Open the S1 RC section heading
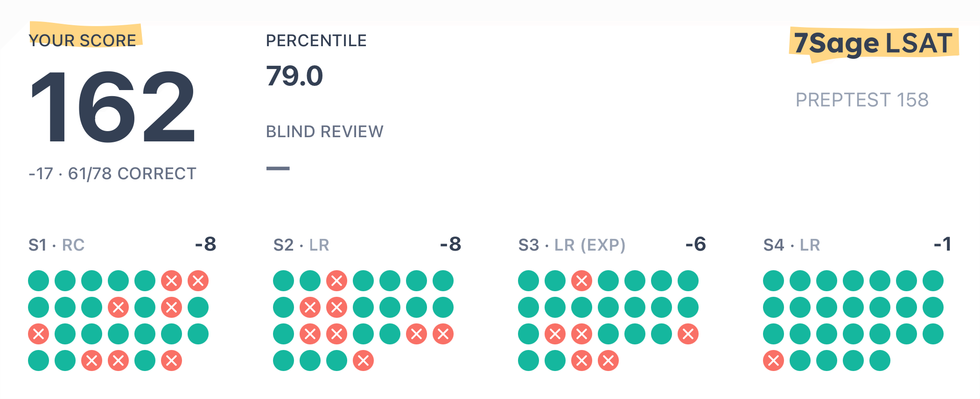This screenshot has width=980, height=399. pyautogui.click(x=56, y=245)
